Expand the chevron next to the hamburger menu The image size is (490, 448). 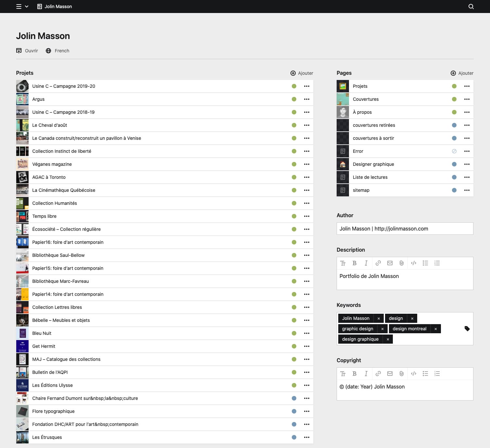click(x=27, y=6)
